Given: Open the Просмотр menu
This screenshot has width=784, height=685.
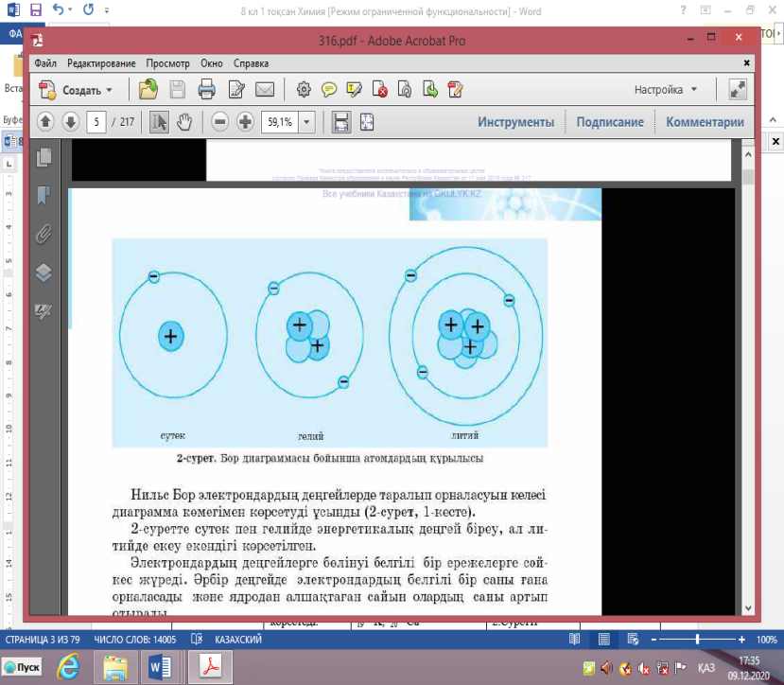Looking at the screenshot, I should coord(168,63).
